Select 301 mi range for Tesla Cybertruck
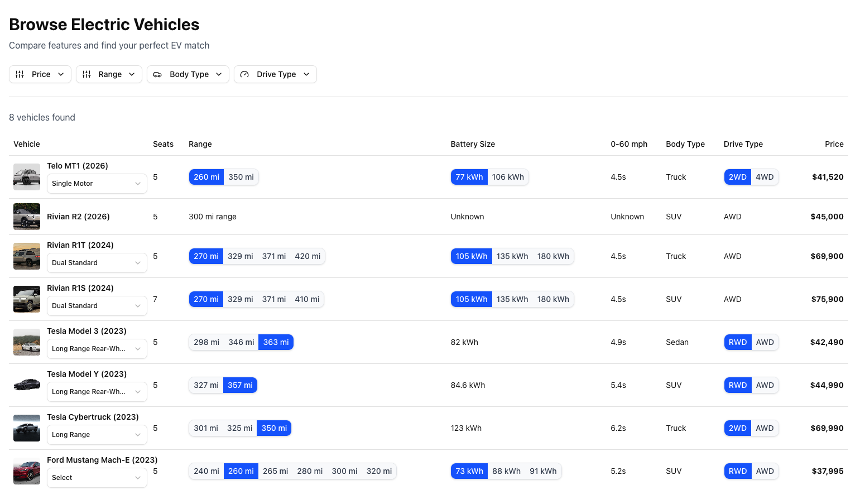This screenshot has height=504, width=865. click(x=206, y=428)
